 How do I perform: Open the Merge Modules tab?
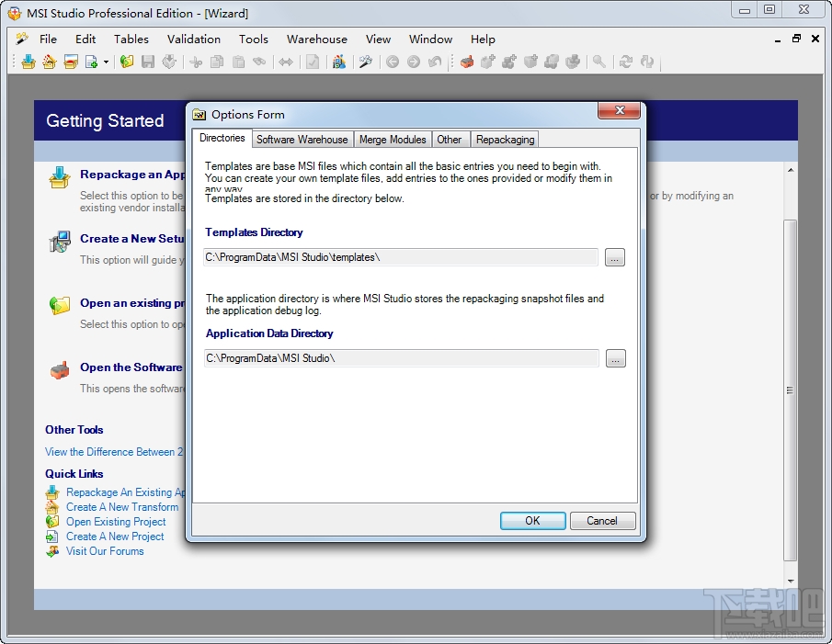point(393,139)
